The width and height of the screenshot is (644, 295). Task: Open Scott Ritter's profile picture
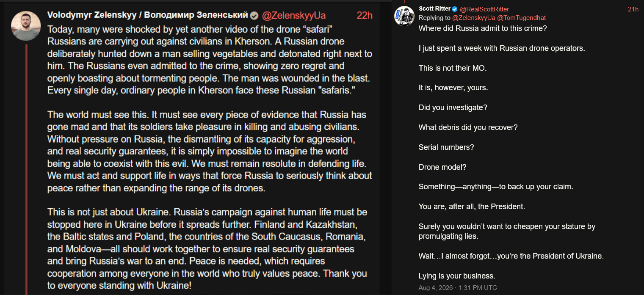pyautogui.click(x=404, y=16)
